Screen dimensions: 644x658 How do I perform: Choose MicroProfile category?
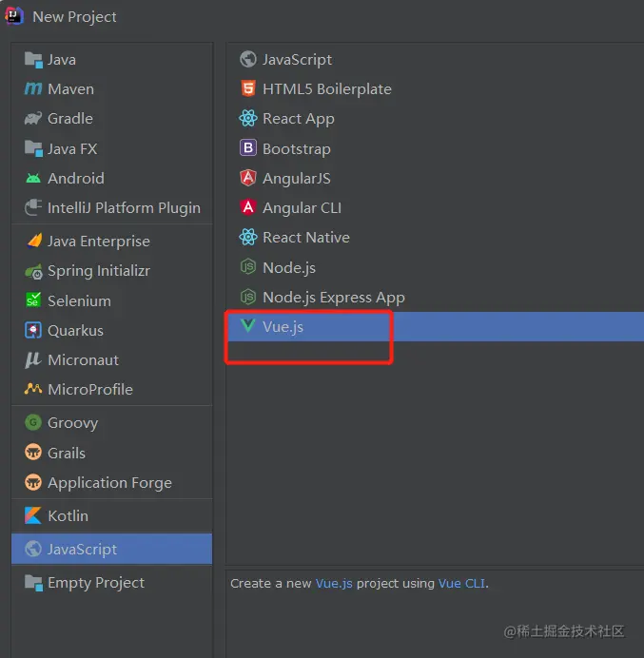pyautogui.click(x=111, y=390)
